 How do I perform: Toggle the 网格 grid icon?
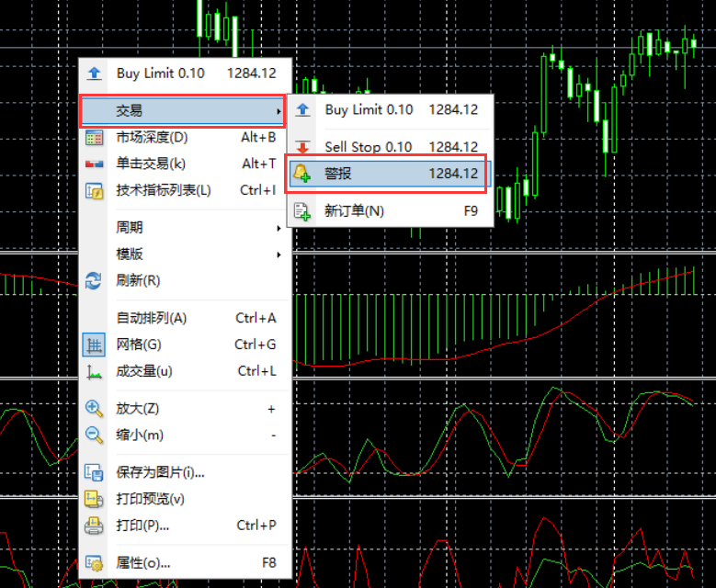tap(94, 345)
